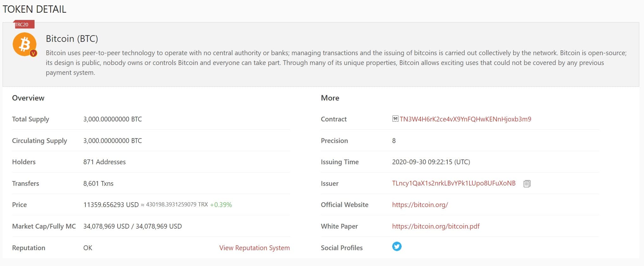644x266 pixels.
Task: Copy the issuer address with copy icon
Action: click(527, 184)
